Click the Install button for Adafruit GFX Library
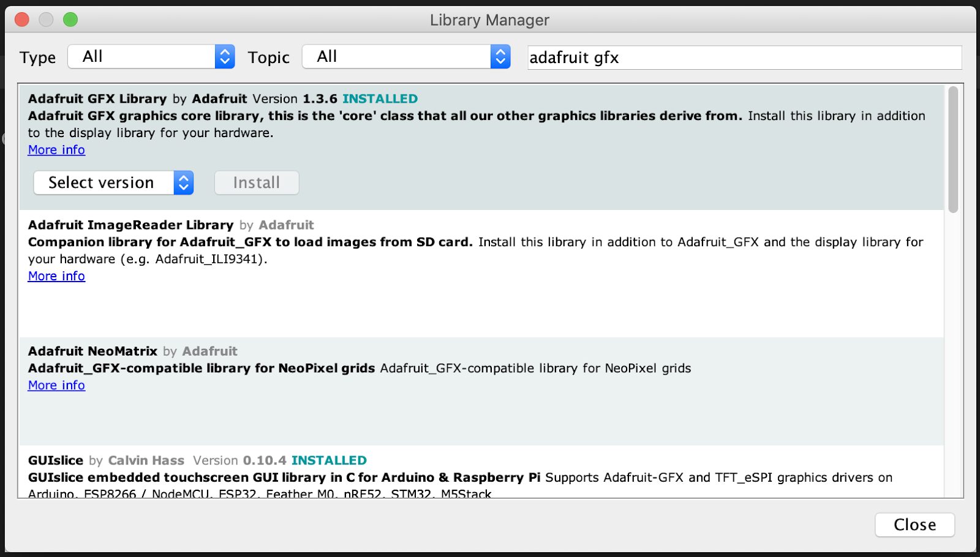Screen dimensions: 980x557 257,183
